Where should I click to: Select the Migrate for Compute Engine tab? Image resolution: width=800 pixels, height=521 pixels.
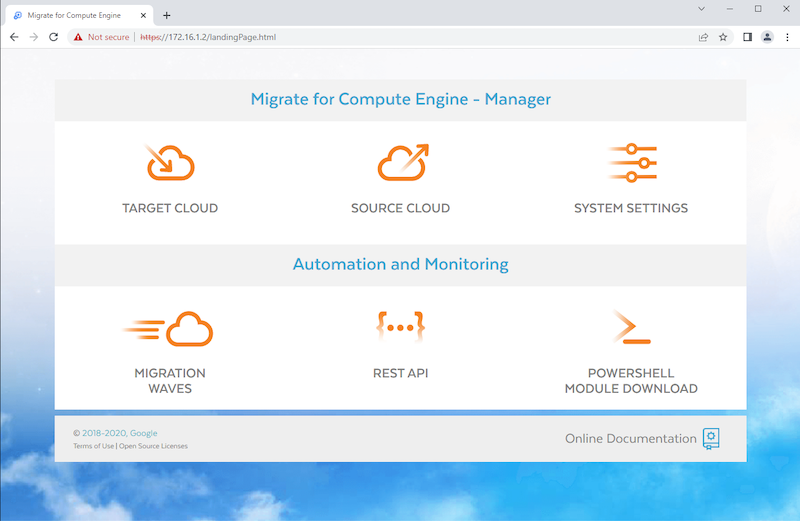pyautogui.click(x=75, y=15)
